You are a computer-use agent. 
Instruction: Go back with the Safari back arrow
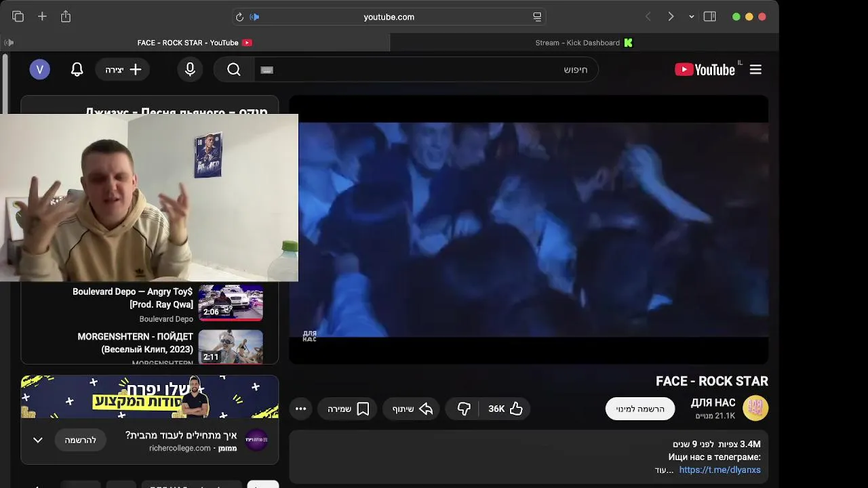tap(648, 16)
